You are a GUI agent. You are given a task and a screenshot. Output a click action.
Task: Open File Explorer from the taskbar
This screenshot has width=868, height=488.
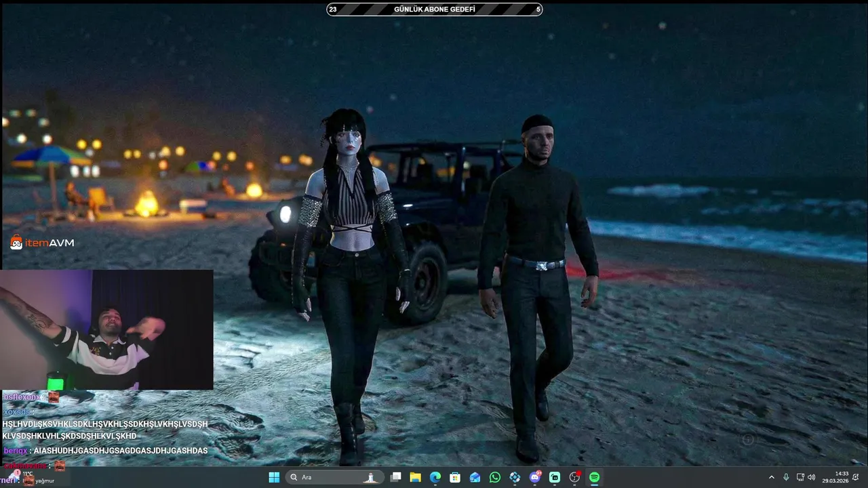click(416, 477)
